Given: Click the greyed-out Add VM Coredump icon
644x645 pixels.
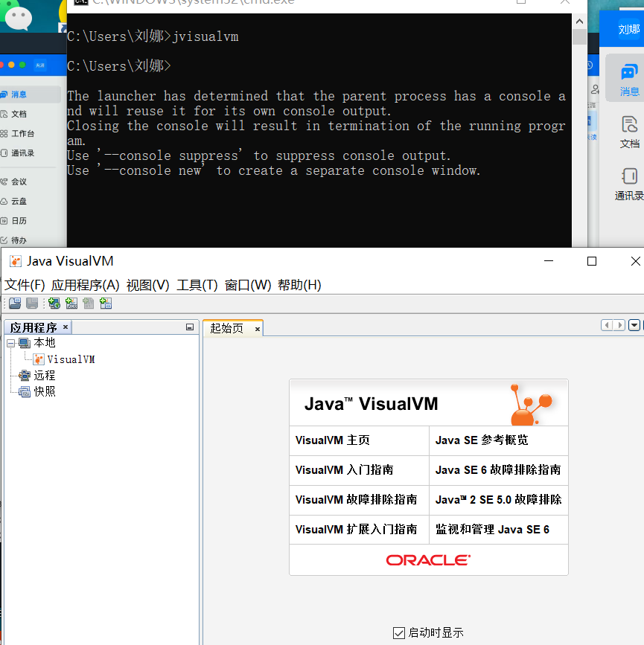Looking at the screenshot, I should tap(89, 304).
